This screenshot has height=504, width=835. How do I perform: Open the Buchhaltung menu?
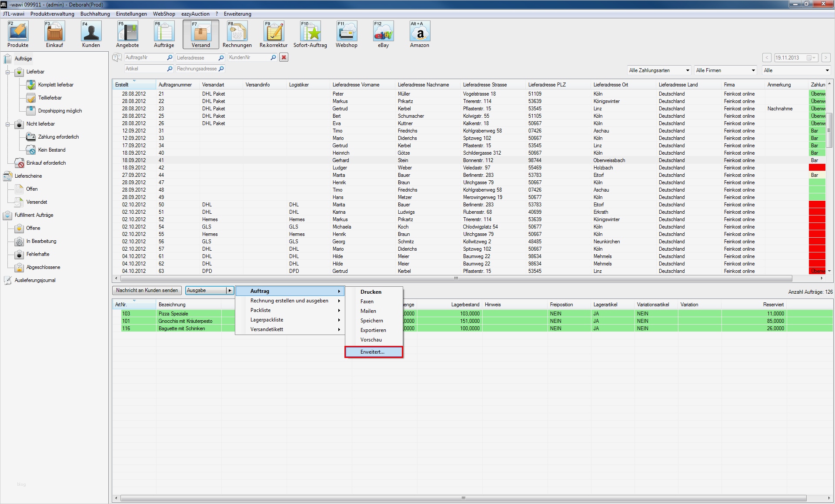coord(95,14)
